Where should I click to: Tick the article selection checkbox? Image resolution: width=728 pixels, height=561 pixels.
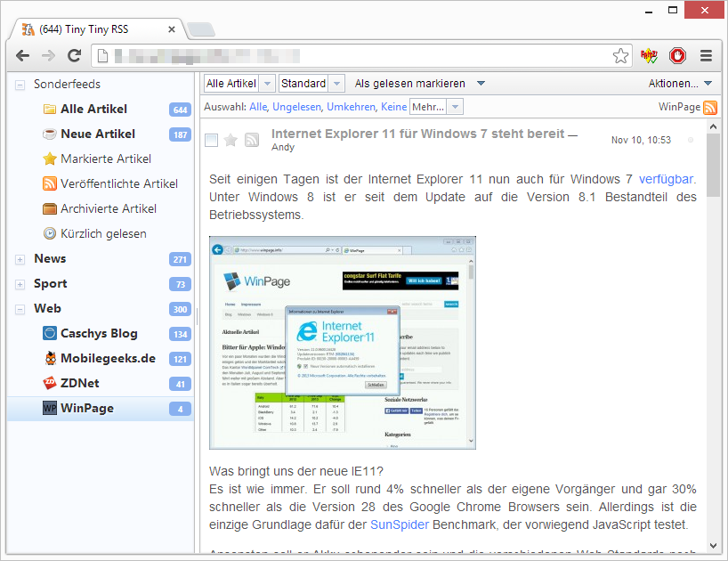(x=211, y=140)
